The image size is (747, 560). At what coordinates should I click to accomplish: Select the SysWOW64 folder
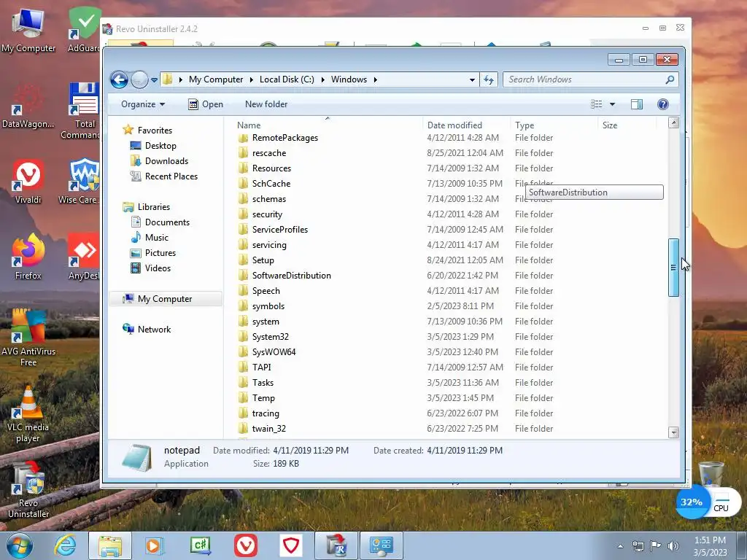point(274,352)
